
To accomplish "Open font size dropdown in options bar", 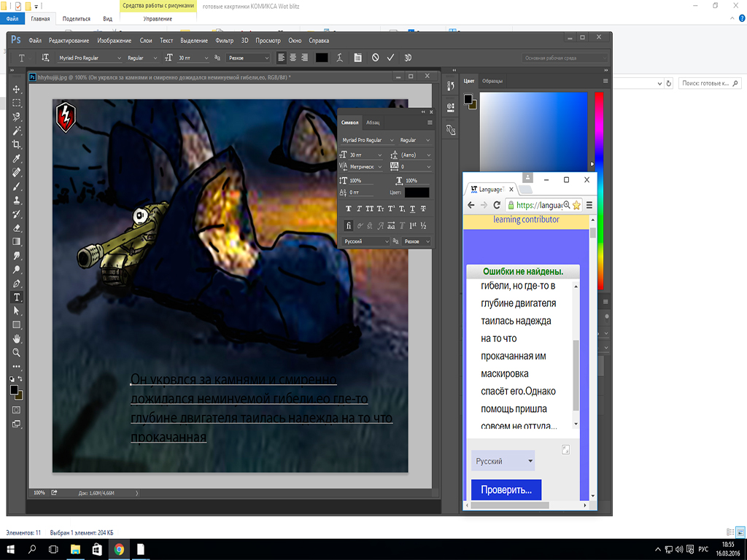I will 193,58.
